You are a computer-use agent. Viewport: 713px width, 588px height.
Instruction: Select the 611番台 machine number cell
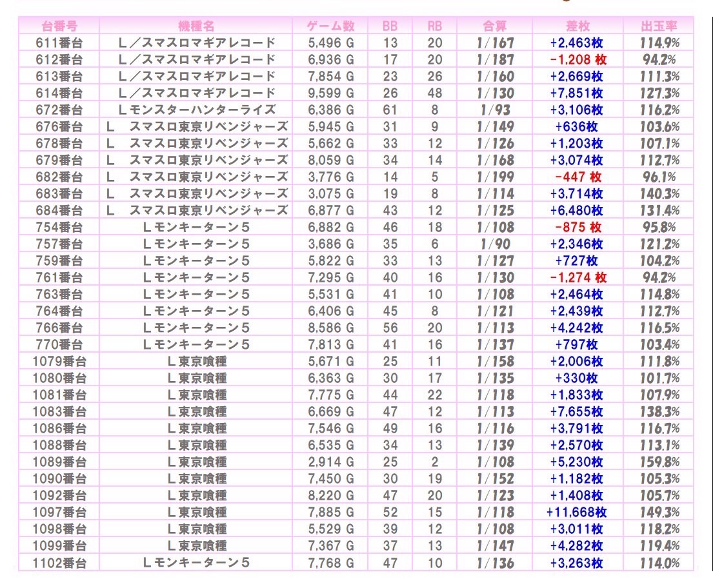pyautogui.click(x=59, y=43)
